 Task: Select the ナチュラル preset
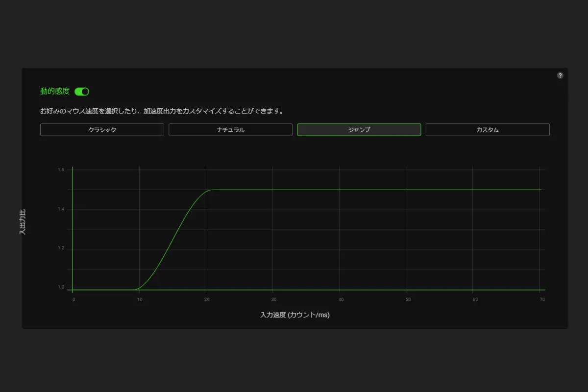[230, 130]
